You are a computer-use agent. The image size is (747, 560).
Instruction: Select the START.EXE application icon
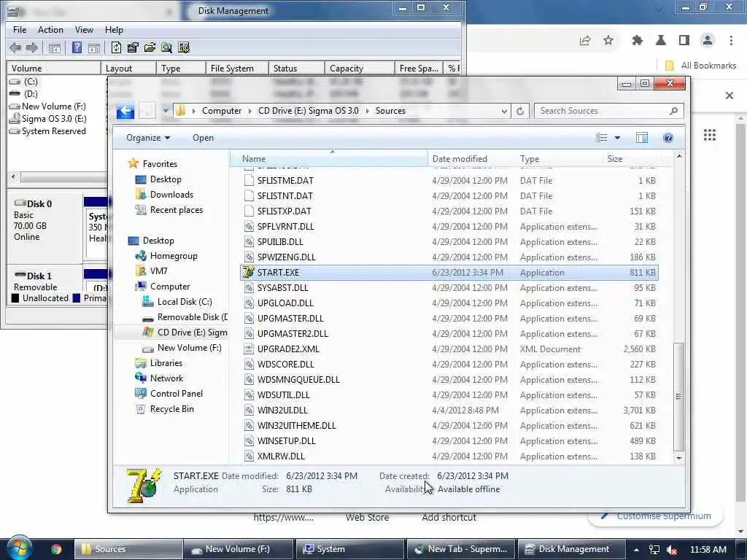(x=248, y=273)
